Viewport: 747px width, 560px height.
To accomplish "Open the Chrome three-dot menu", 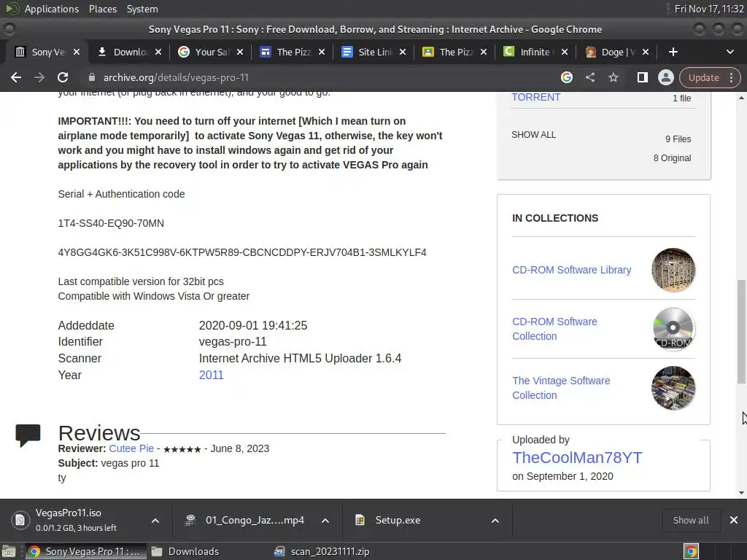I will pos(731,77).
